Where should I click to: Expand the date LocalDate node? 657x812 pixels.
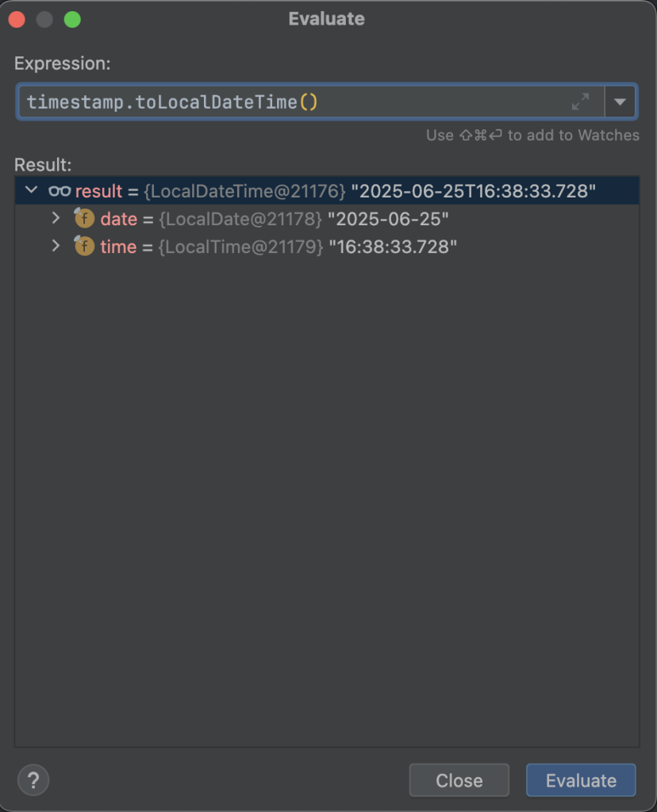pyautogui.click(x=56, y=218)
